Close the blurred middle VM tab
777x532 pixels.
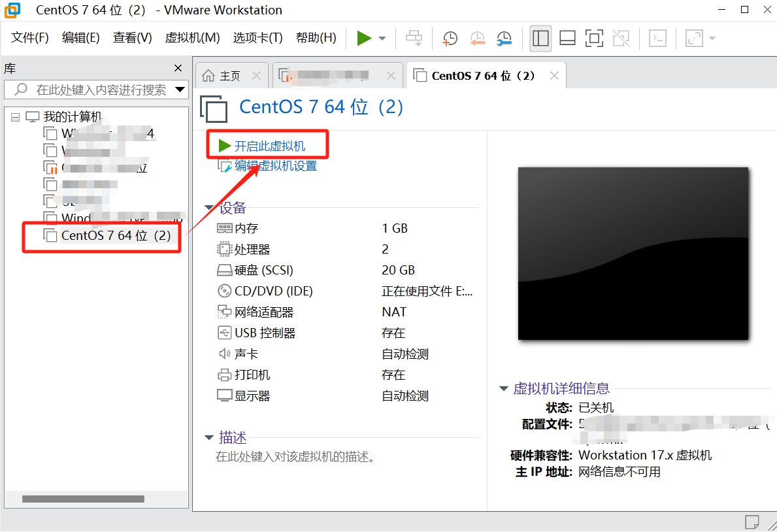click(391, 75)
